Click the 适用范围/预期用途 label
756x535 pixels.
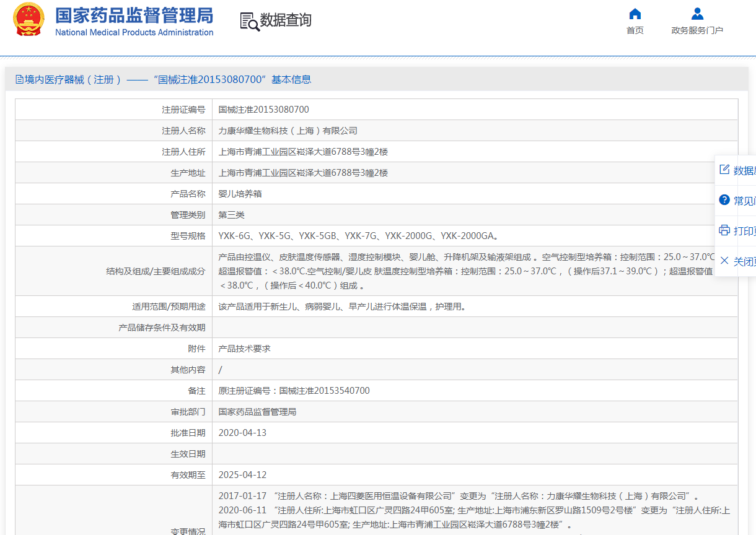169,307
